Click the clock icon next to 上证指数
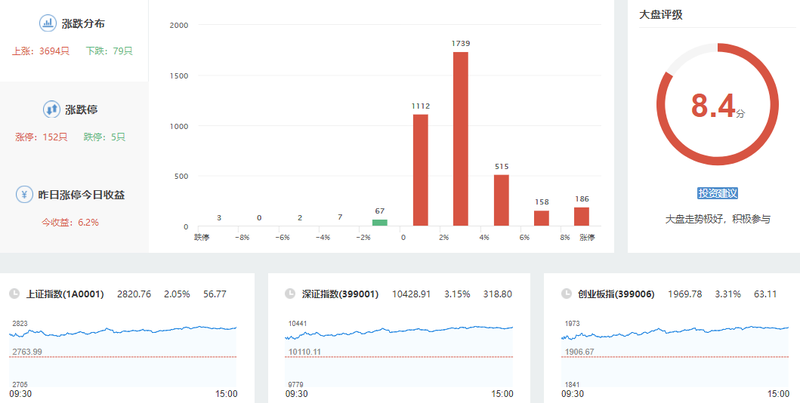Image resolution: width=800 pixels, height=403 pixels. click(14, 294)
